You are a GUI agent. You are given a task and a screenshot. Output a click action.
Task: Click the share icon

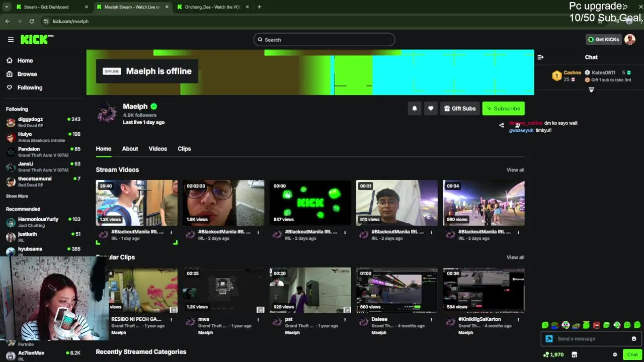point(501,125)
